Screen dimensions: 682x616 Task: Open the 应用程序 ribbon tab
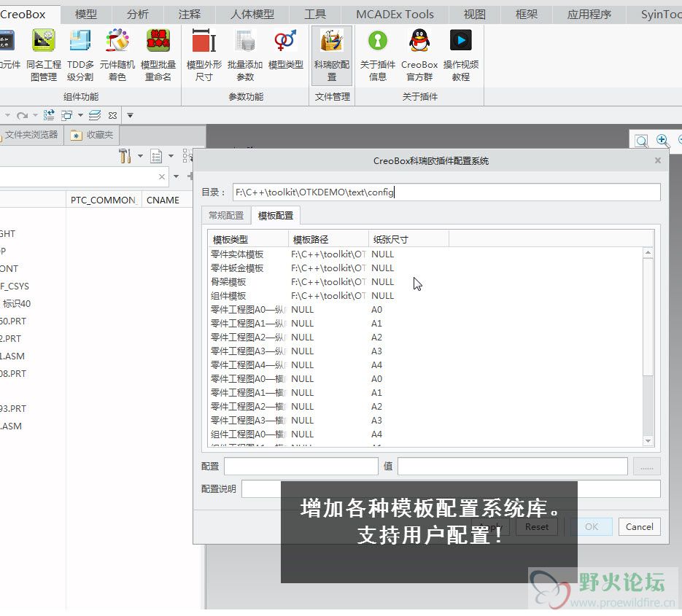coord(589,15)
